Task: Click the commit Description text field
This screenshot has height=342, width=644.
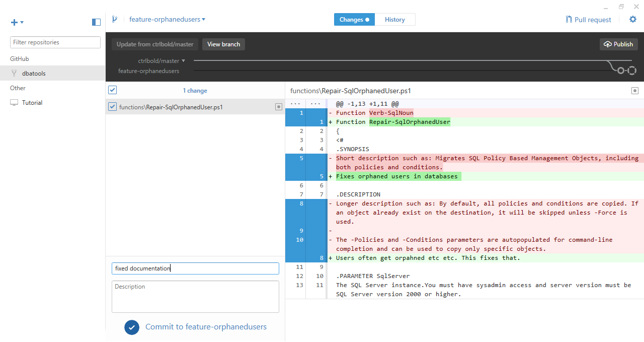Action: 195,297
